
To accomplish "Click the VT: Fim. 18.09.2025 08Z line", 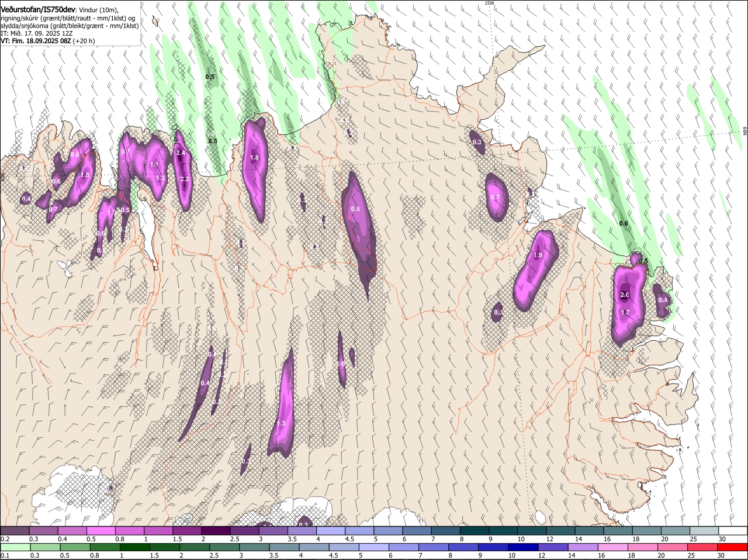I will [x=47, y=41].
